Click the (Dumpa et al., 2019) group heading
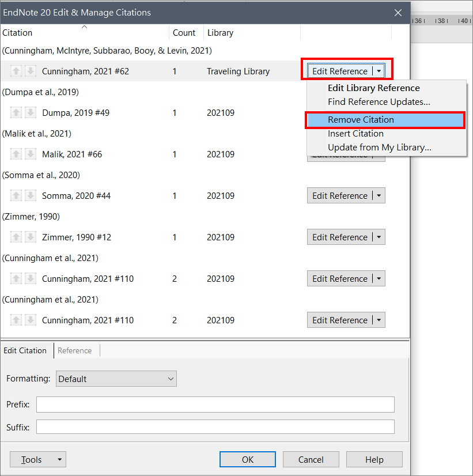Image resolution: width=473 pixels, height=476 pixels. tap(40, 92)
